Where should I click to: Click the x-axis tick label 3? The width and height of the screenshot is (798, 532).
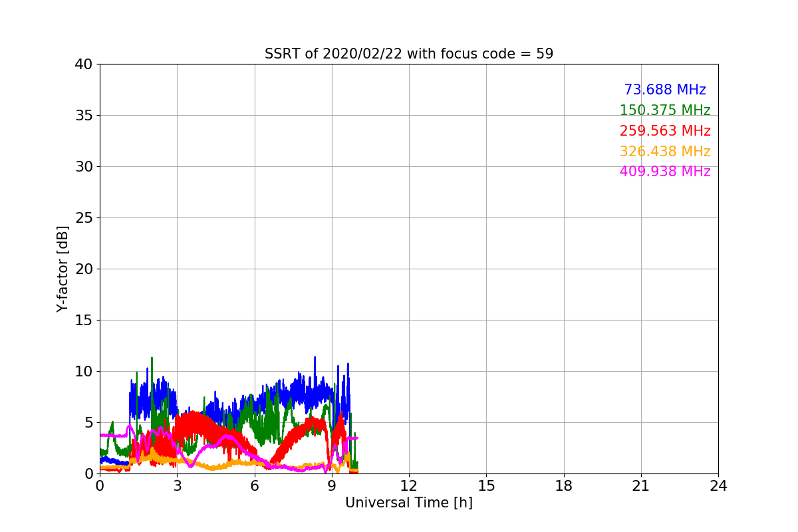pyautogui.click(x=177, y=486)
